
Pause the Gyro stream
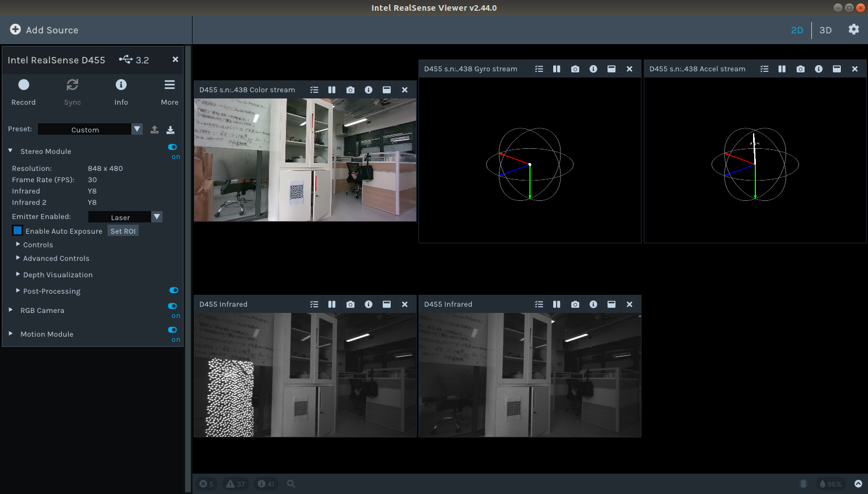coord(557,69)
